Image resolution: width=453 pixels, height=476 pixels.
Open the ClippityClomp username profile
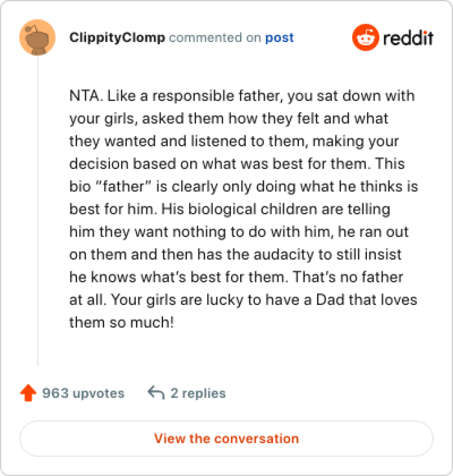pyautogui.click(x=116, y=38)
